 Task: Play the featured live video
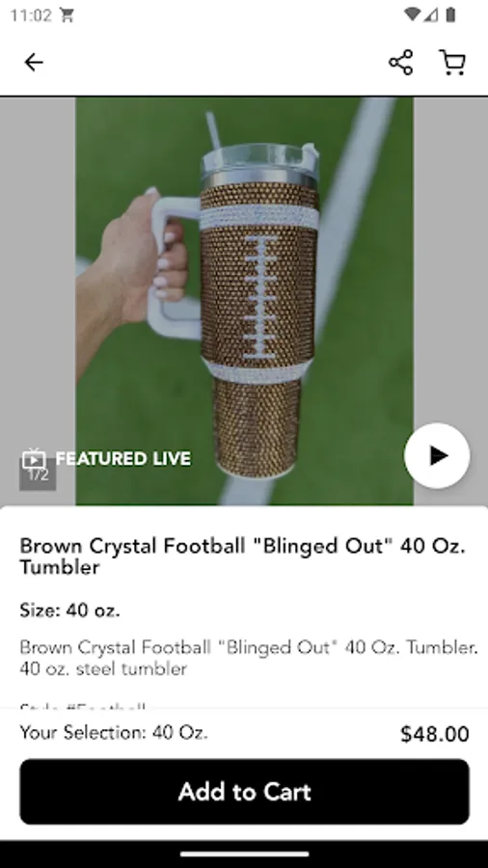[x=437, y=455]
